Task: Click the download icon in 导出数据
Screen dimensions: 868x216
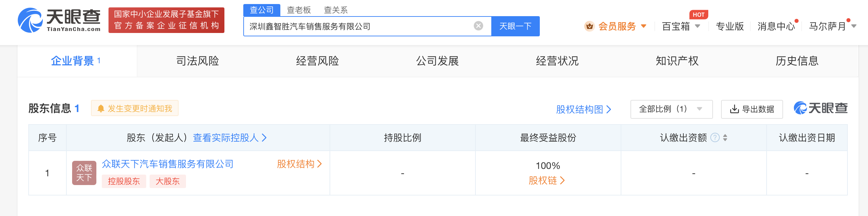Action: pyautogui.click(x=734, y=109)
